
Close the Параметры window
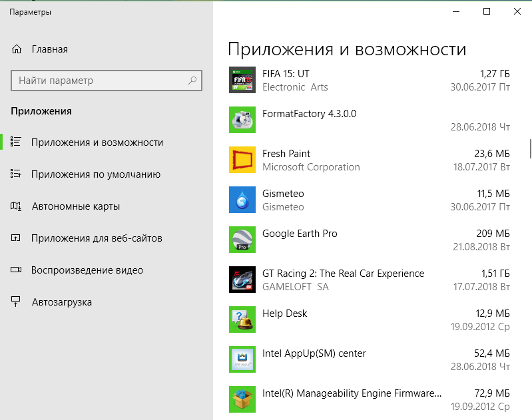517,11
